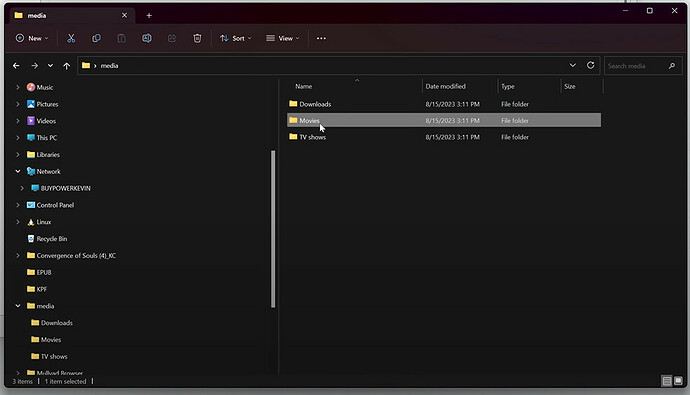Click the Cut scissors icon
This screenshot has width=690, height=395.
tap(71, 38)
